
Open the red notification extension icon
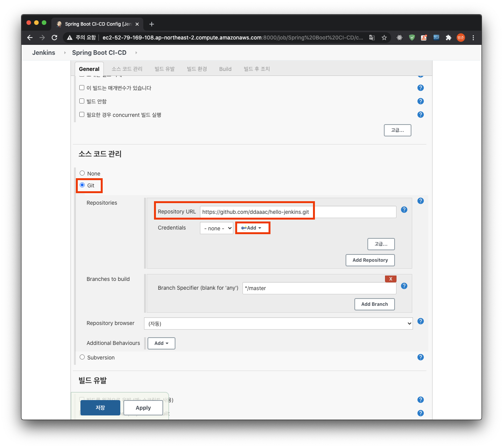pos(424,38)
